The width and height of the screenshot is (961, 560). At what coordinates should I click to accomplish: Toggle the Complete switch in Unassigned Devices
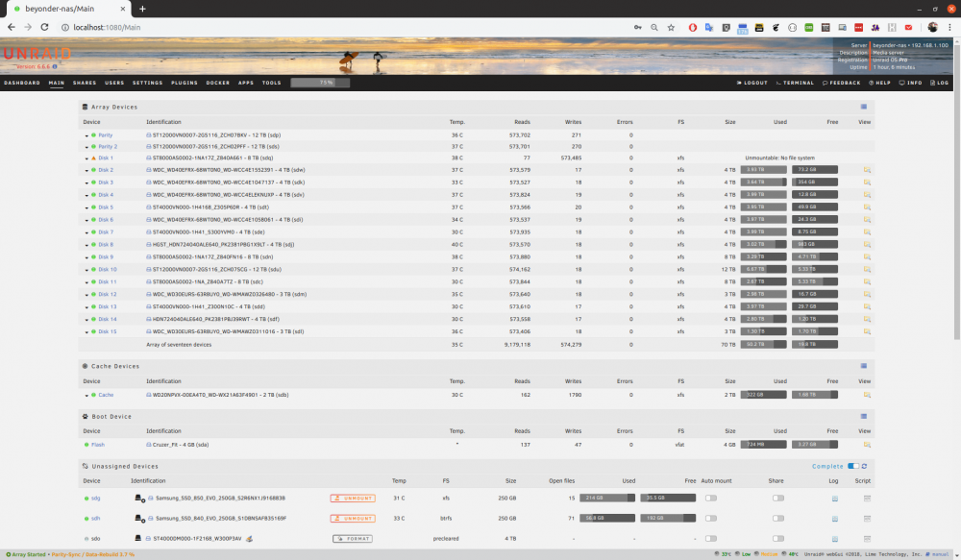[x=853, y=466]
